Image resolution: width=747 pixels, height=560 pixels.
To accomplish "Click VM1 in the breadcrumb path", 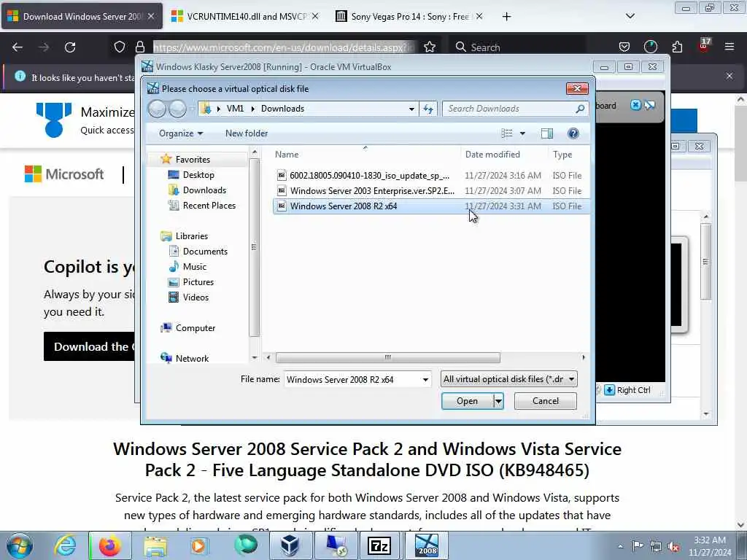I will (x=235, y=109).
